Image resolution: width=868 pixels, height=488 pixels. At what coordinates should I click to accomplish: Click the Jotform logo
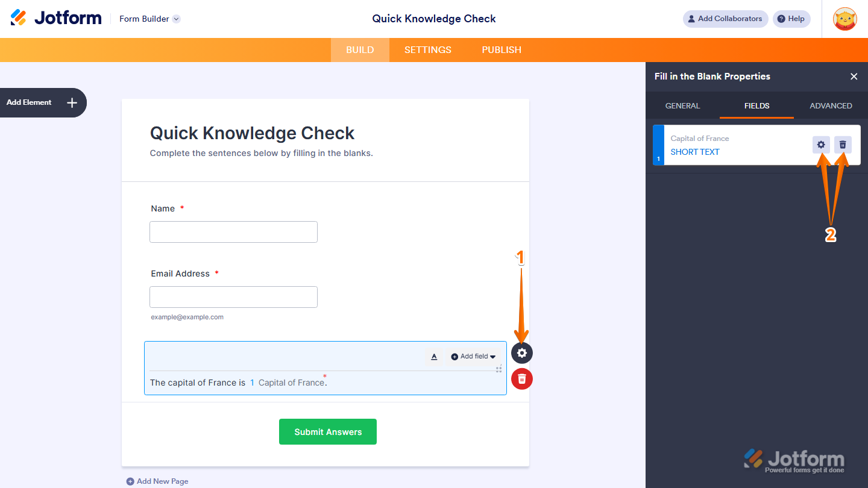56,18
